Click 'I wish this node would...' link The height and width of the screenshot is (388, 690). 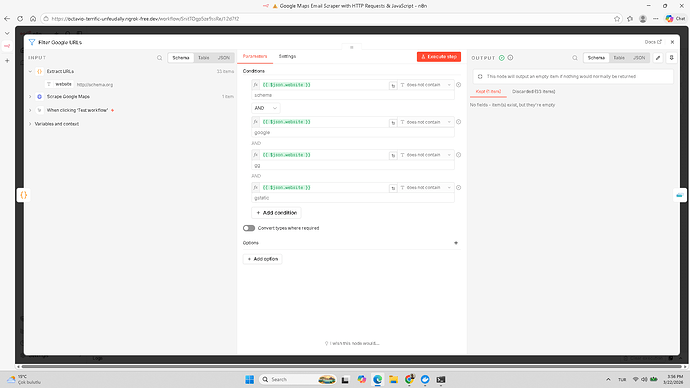[x=352, y=343]
